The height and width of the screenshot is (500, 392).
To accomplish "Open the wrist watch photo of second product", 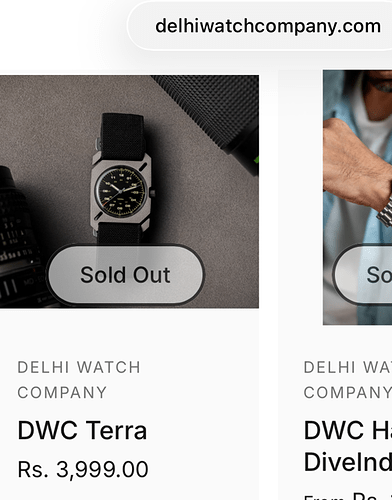I will 357,197.
